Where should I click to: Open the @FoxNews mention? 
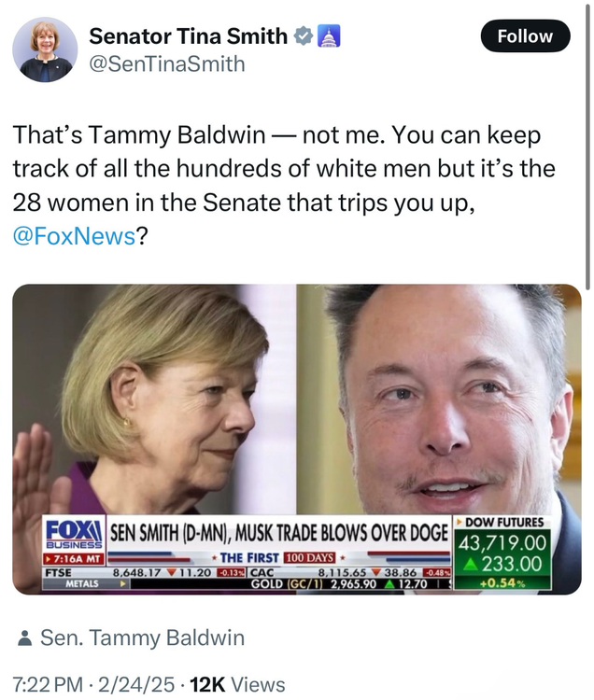coord(74,236)
